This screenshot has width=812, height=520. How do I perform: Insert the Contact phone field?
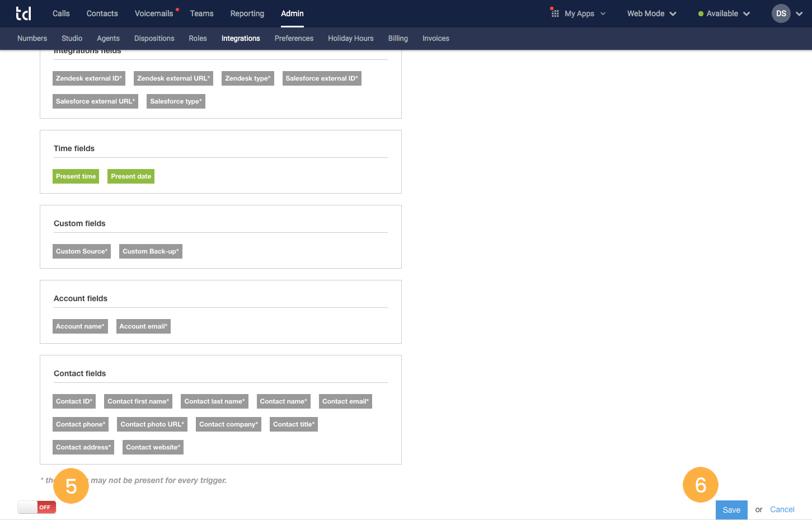click(x=81, y=424)
